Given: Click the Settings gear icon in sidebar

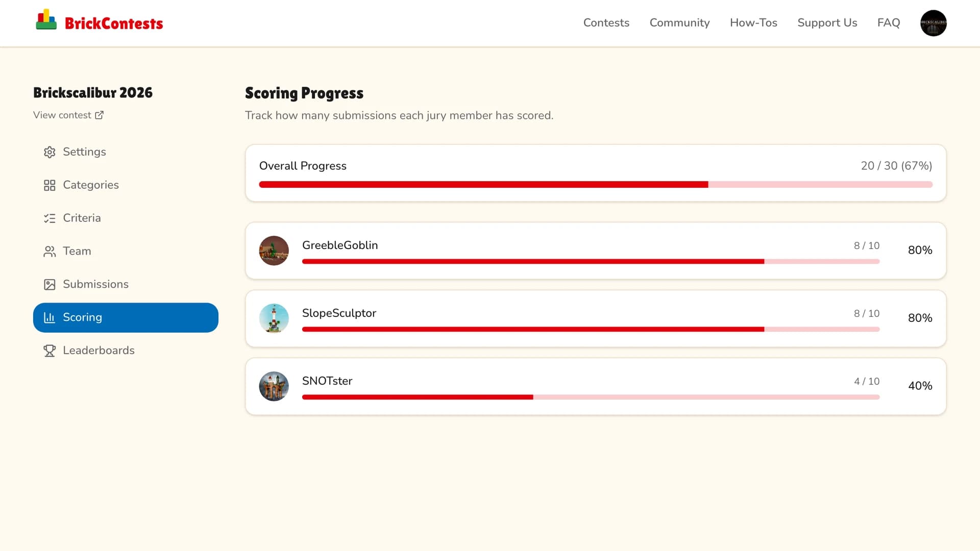Looking at the screenshot, I should 50,152.
